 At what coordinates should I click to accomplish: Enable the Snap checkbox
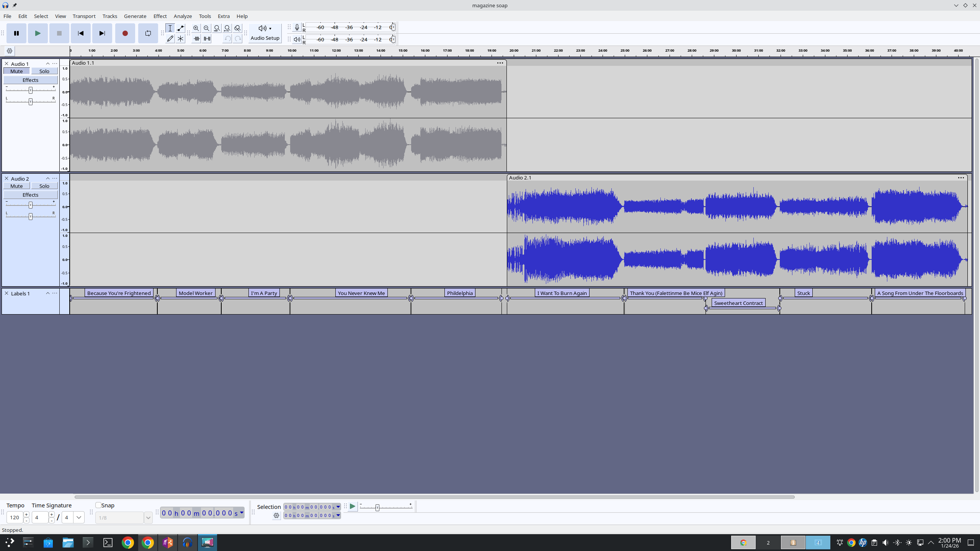coord(98,505)
